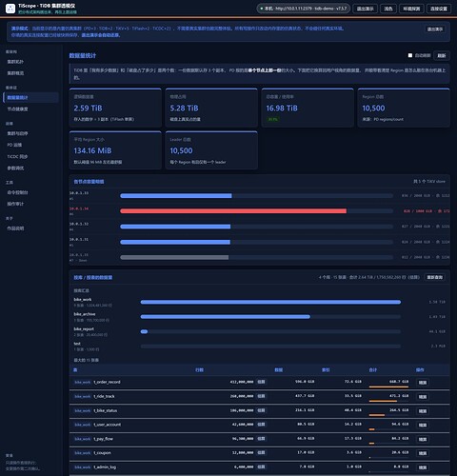Open the 操作审计 sidebar item
Screen dimensions: 457x476
tap(30, 204)
